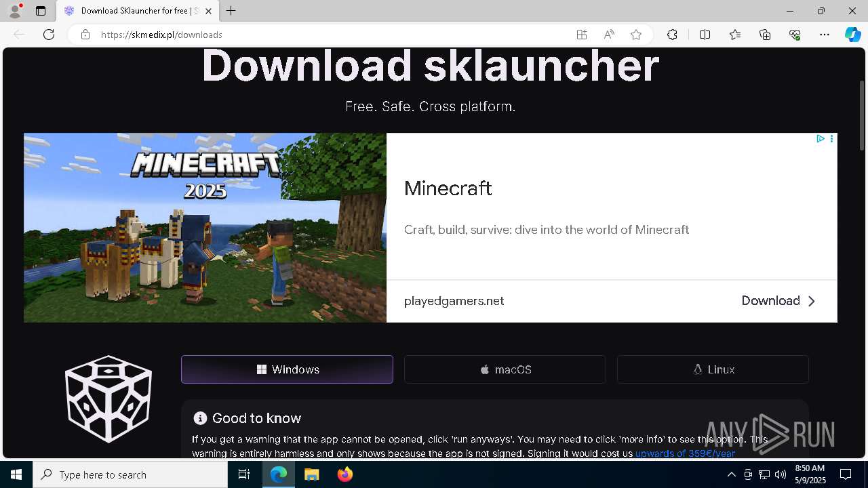This screenshot has width=868, height=488.
Task: Click the Minecraft ad headline
Action: click(x=448, y=188)
